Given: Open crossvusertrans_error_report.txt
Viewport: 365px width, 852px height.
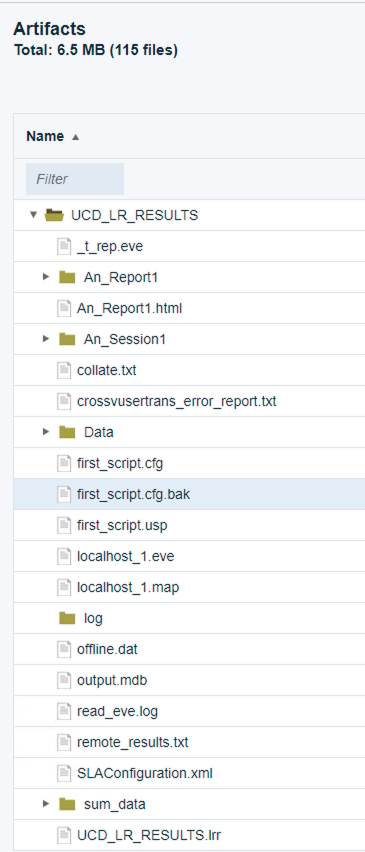Looking at the screenshot, I should point(177,402).
